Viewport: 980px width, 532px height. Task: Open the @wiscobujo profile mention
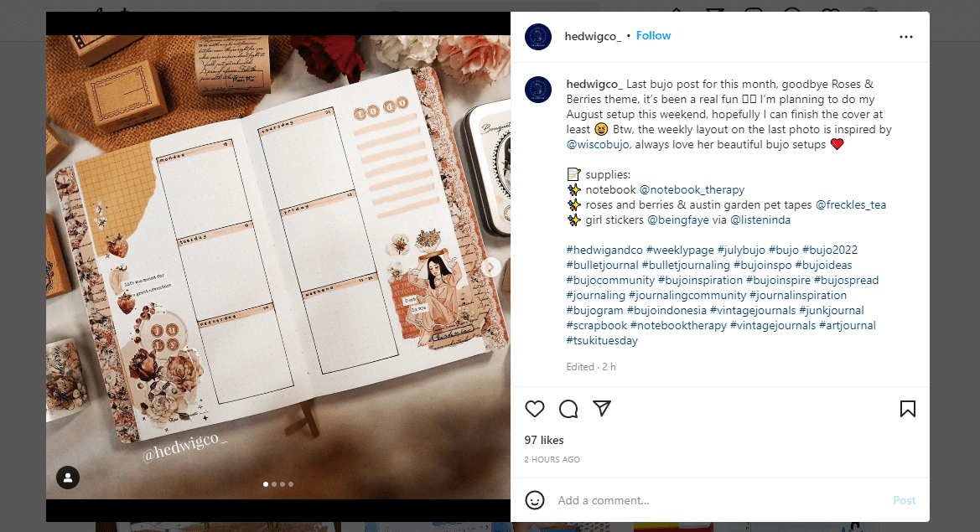pos(598,144)
